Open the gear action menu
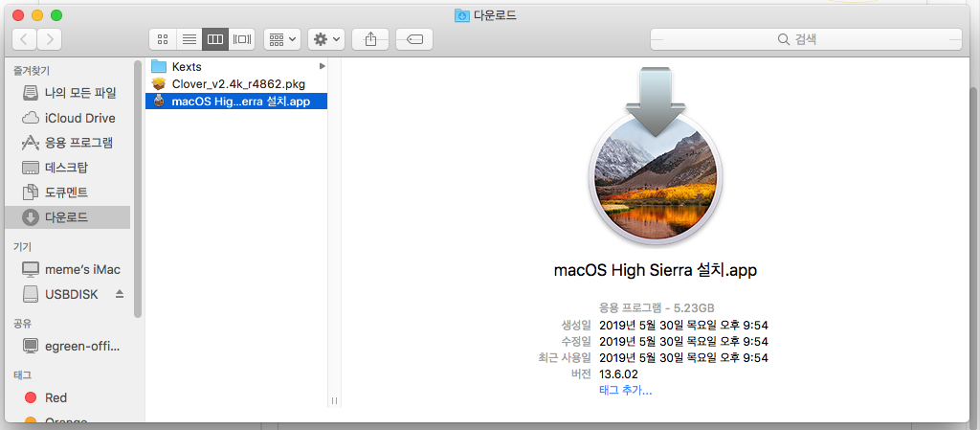980x430 pixels. tap(326, 39)
